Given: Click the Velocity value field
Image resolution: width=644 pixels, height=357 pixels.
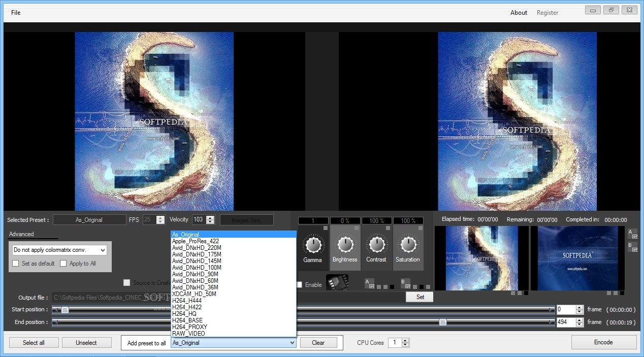Looking at the screenshot, I should (x=199, y=220).
